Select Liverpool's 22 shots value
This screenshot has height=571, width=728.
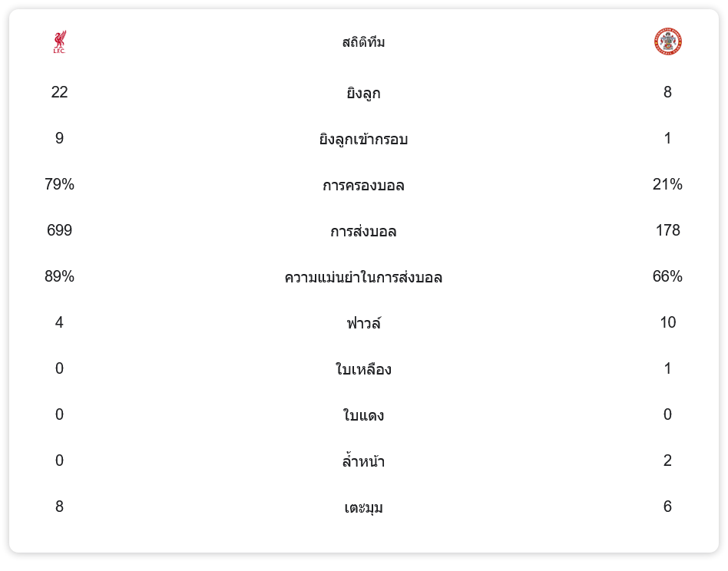pos(59,92)
